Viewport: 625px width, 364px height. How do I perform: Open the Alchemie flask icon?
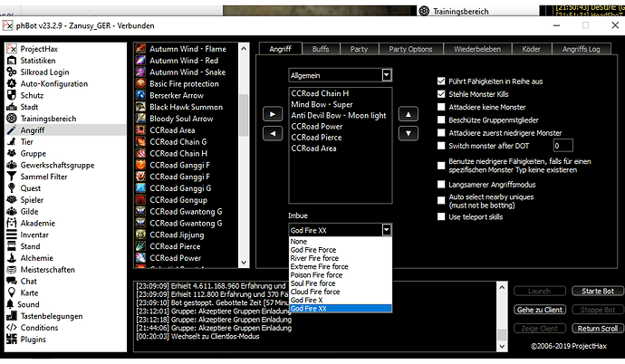pyautogui.click(x=12, y=258)
